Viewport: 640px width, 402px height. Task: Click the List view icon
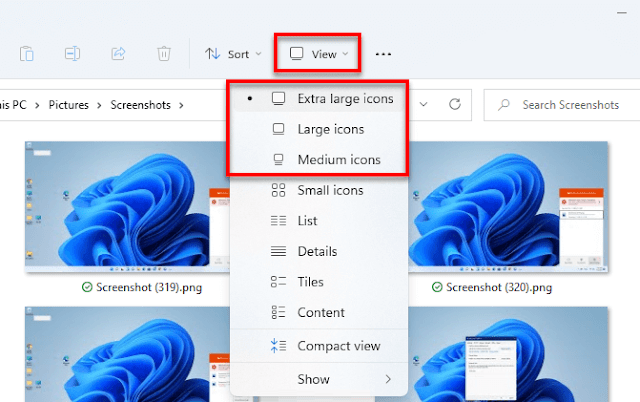coord(278,221)
